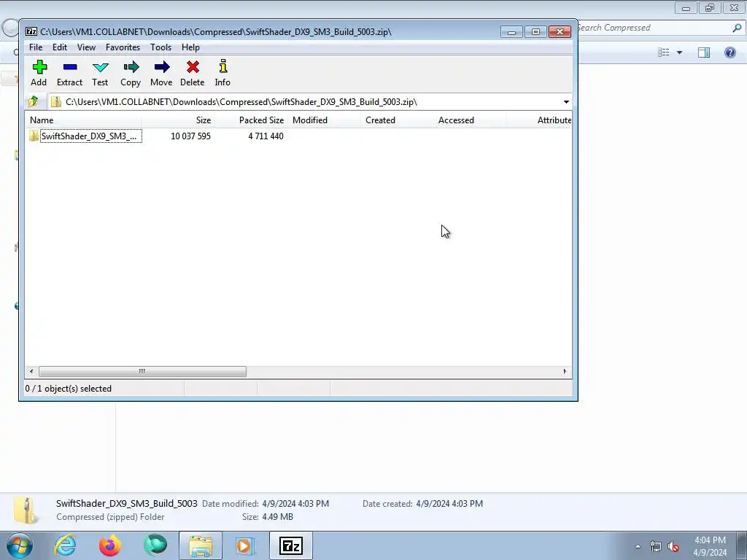This screenshot has width=747, height=560.
Task: Click Explorer change view icon
Action: (664, 52)
